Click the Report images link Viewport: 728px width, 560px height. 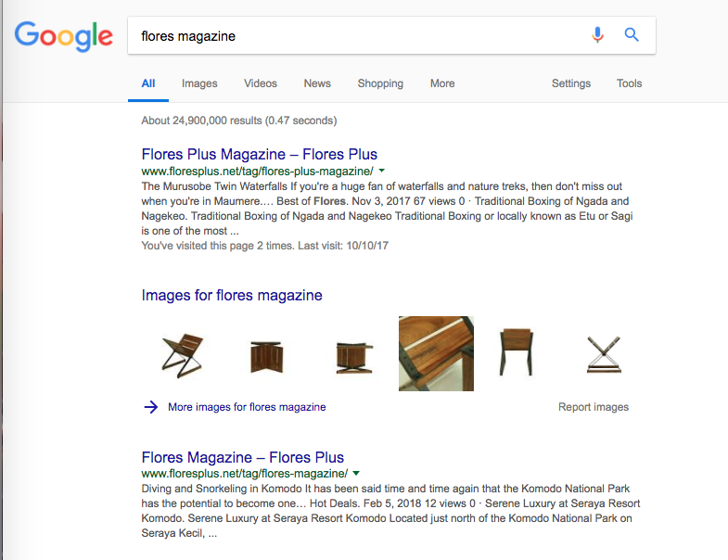tap(593, 407)
